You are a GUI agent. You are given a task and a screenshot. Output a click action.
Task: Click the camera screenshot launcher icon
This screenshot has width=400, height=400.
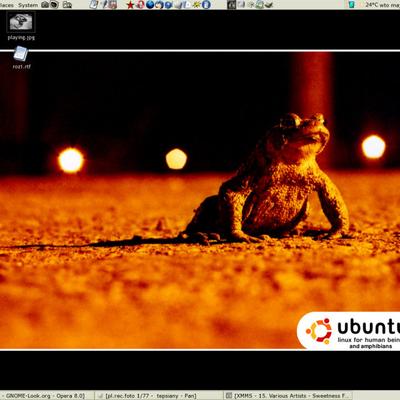(x=45, y=5)
